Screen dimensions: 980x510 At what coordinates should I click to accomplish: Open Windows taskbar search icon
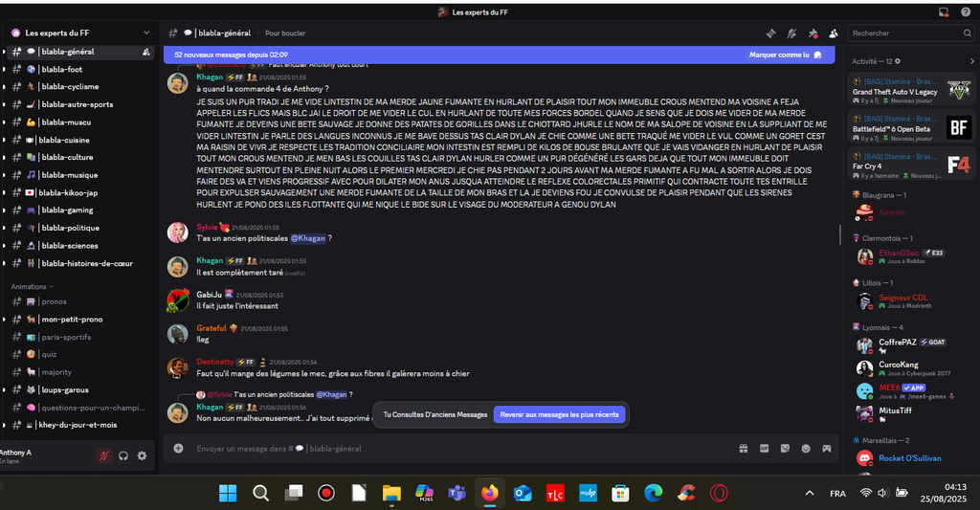pyautogui.click(x=260, y=493)
